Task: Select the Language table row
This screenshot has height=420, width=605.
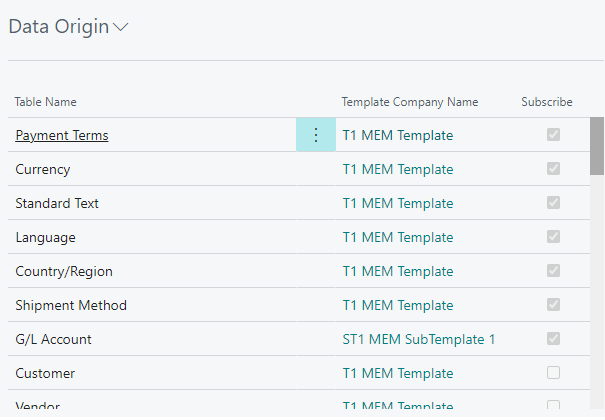Action: click(45, 237)
